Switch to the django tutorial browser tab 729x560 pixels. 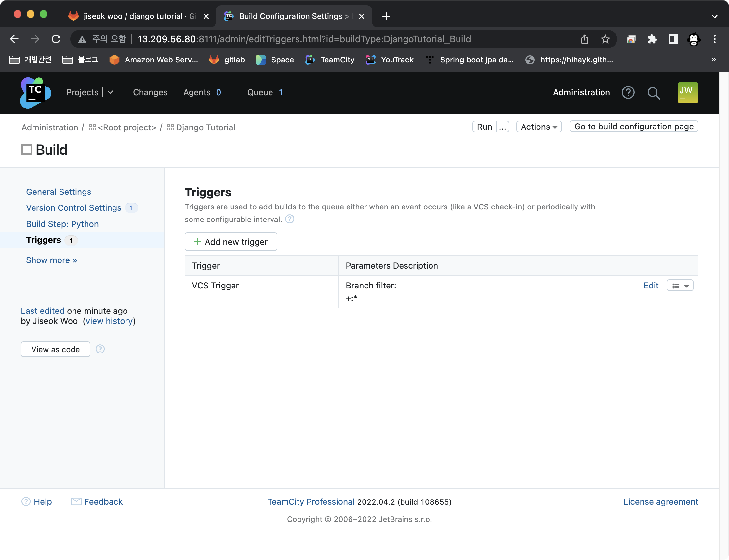tap(138, 16)
